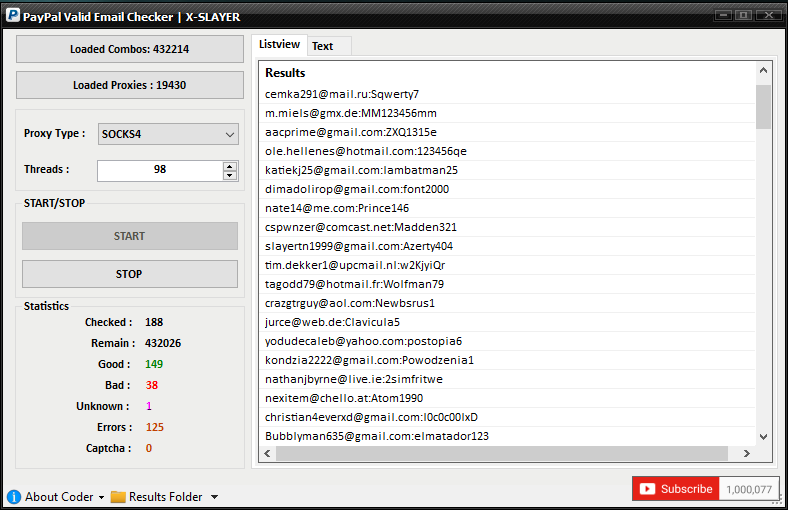The image size is (788, 510).
Task: Increase Threads with the up arrow
Action: (230, 166)
